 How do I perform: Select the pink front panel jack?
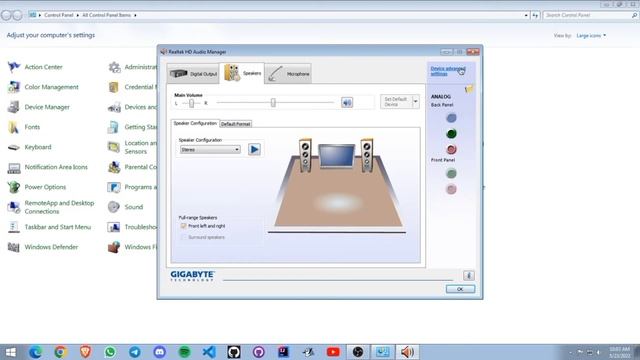tap(451, 189)
